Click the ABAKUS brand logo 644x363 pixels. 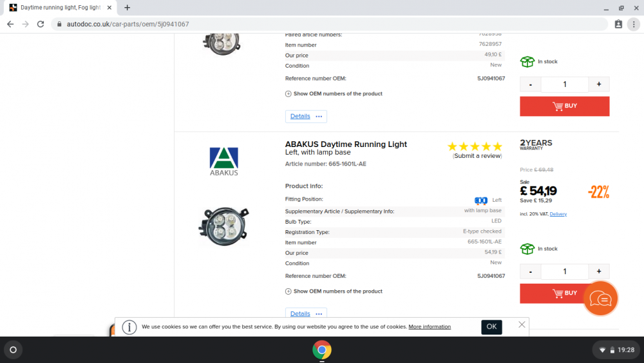click(x=224, y=162)
